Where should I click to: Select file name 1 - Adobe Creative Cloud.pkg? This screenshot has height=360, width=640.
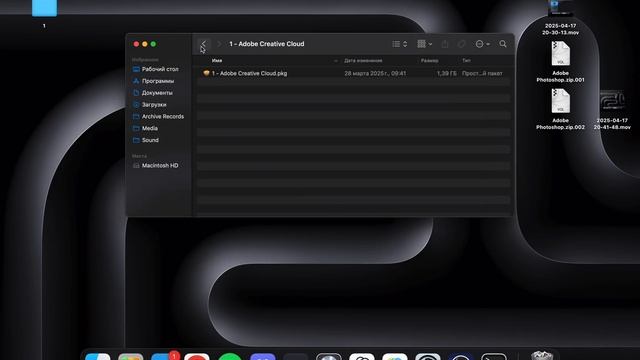click(249, 73)
